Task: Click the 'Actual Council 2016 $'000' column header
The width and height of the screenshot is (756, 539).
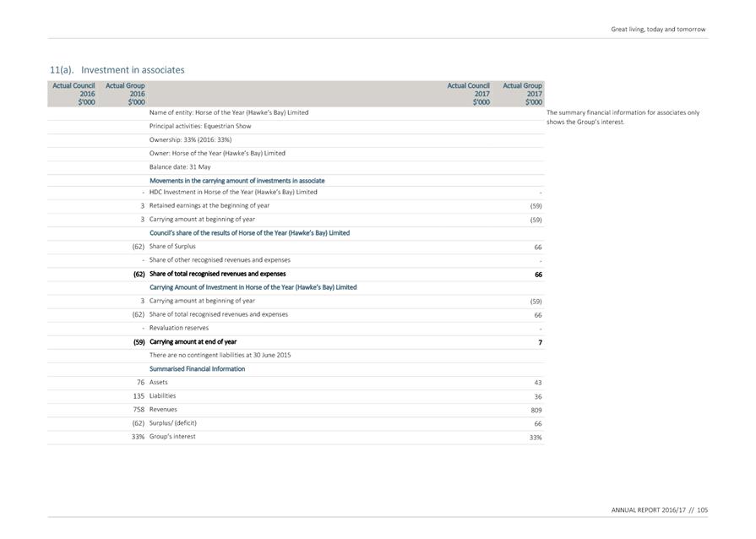Action: coord(73,94)
